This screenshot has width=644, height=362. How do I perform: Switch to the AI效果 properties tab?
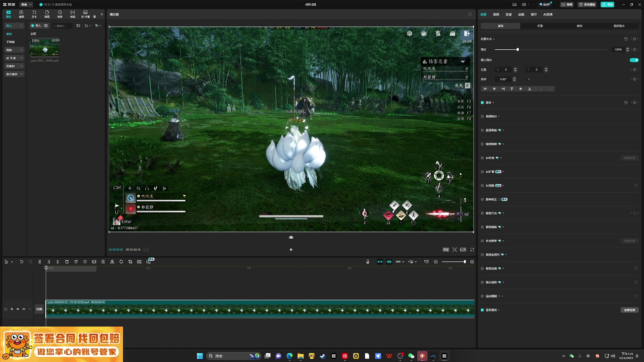[x=548, y=14]
